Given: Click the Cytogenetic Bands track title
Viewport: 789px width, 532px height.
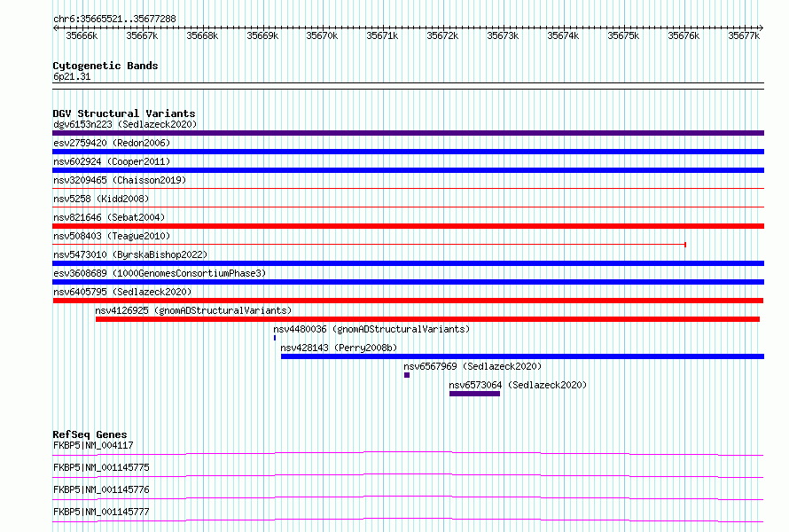Looking at the screenshot, I should [x=105, y=66].
